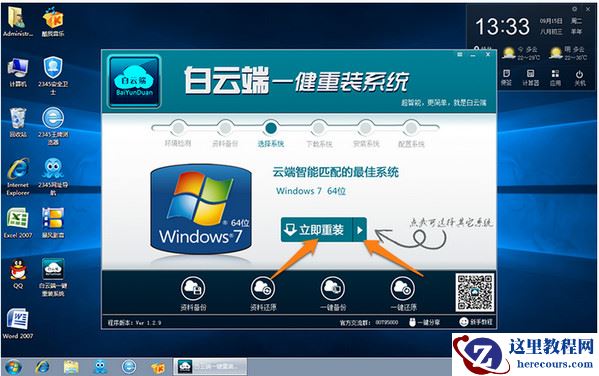Screen dimensions: 599x376
Task: Click the Windows 7 64位 system image
Action: tap(201, 209)
